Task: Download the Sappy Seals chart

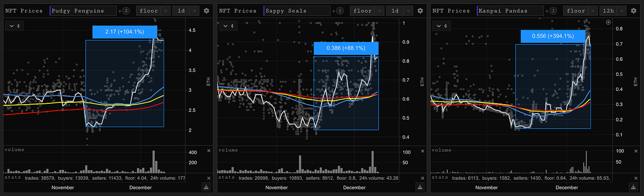Action: pyautogui.click(x=421, y=187)
